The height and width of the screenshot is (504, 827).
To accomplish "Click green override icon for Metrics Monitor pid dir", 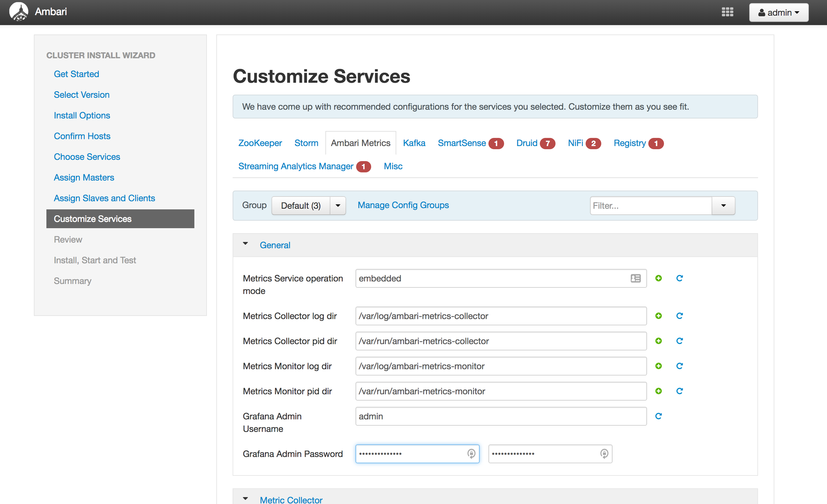I will pyautogui.click(x=658, y=391).
